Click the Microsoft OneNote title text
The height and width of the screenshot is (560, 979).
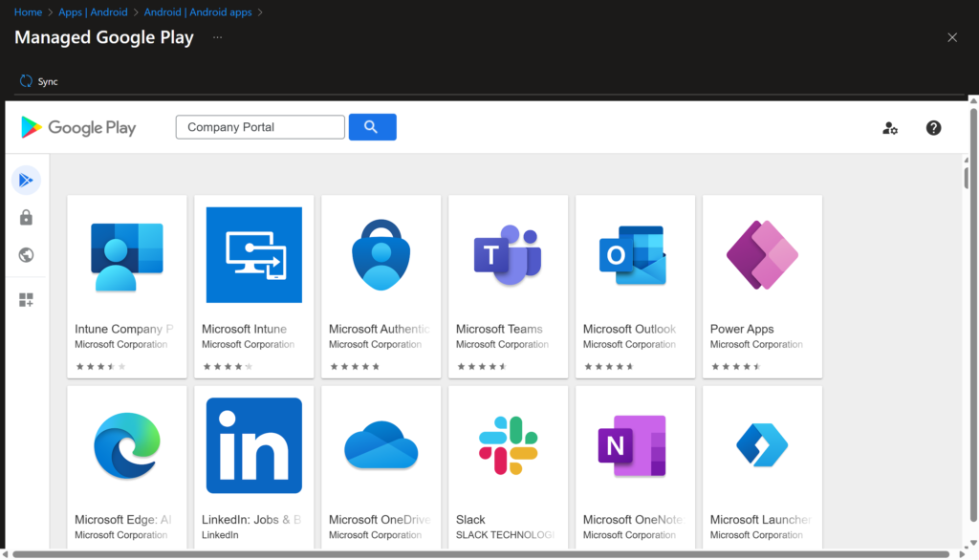pos(634,520)
